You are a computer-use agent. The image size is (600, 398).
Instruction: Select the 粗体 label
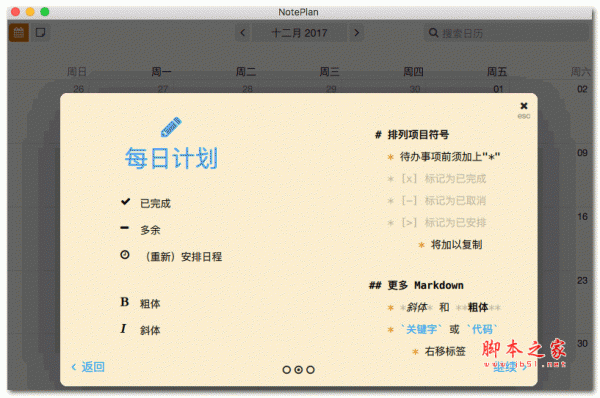[150, 304]
